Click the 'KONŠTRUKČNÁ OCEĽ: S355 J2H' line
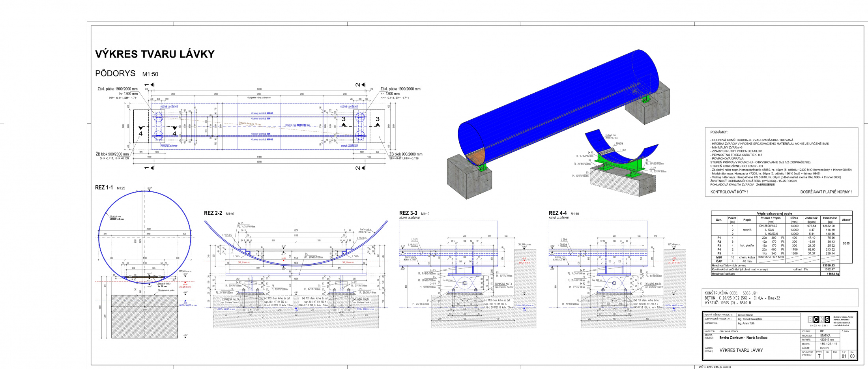The height and width of the screenshot is (369, 868). pos(731,293)
